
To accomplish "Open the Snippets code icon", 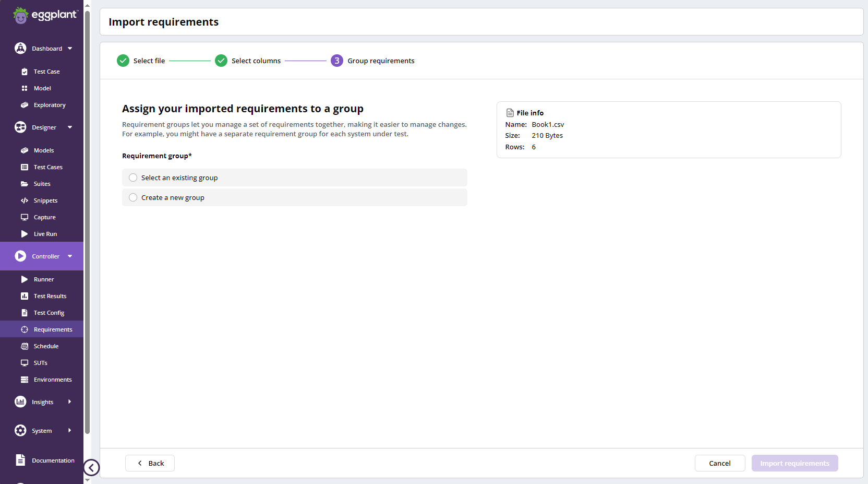I will click(x=25, y=200).
